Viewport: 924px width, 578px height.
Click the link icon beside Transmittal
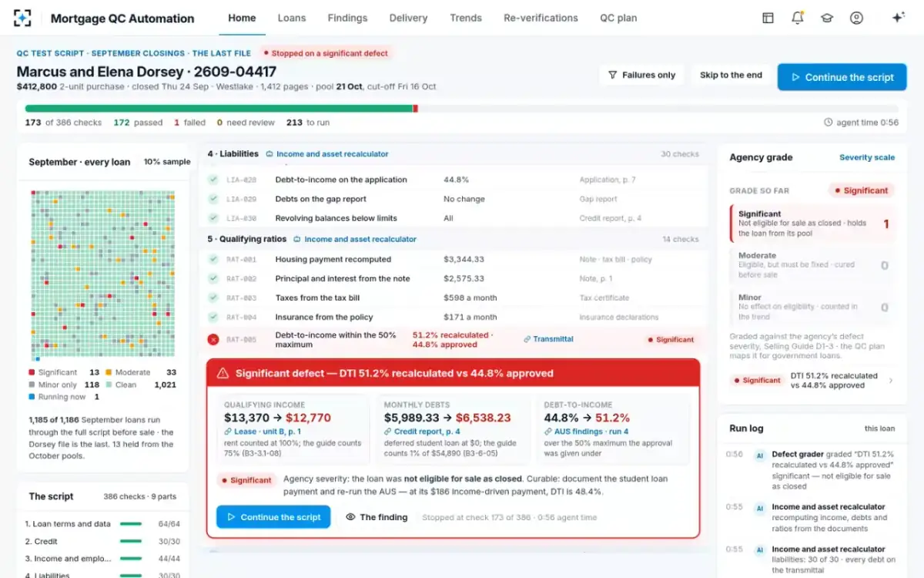click(x=527, y=339)
